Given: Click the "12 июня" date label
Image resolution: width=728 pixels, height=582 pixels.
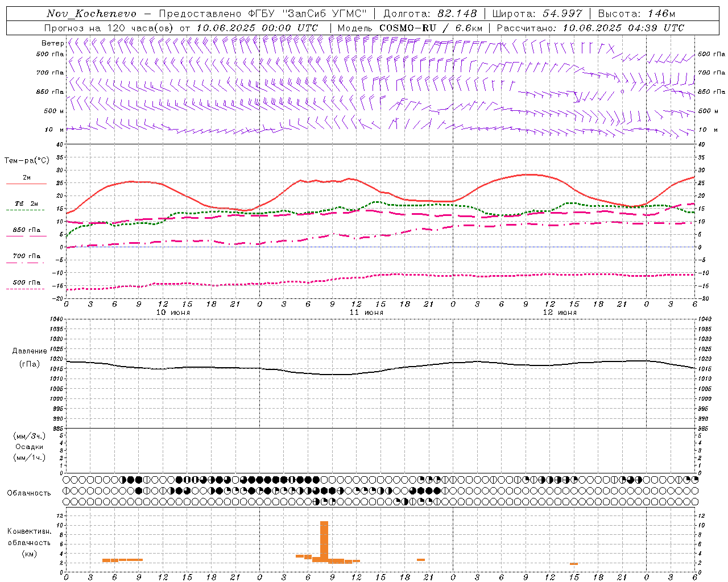Looking at the screenshot, I should tap(560, 313).
